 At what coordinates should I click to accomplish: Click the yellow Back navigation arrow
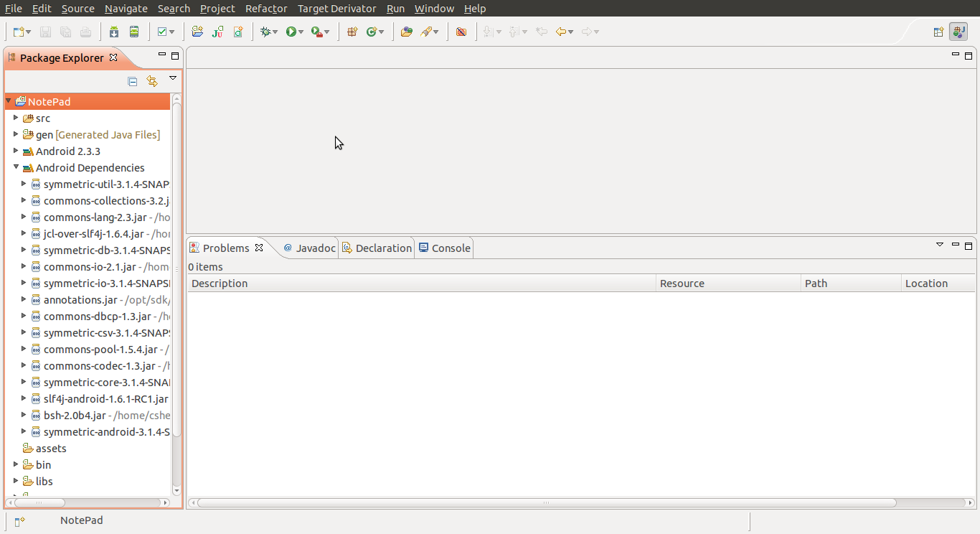tap(561, 32)
